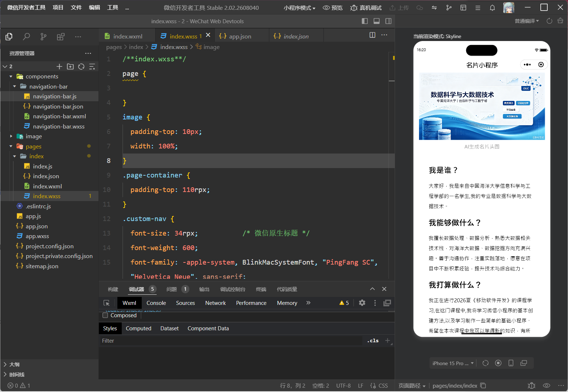This screenshot has height=392, width=568.
Task: Switch to the Console tab
Action: click(156, 303)
